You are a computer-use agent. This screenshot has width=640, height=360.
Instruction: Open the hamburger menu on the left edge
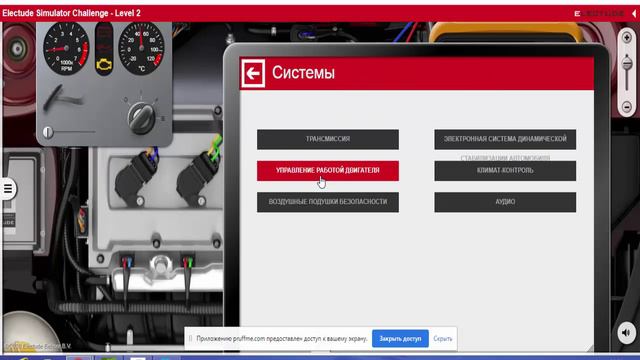[x=8, y=189]
